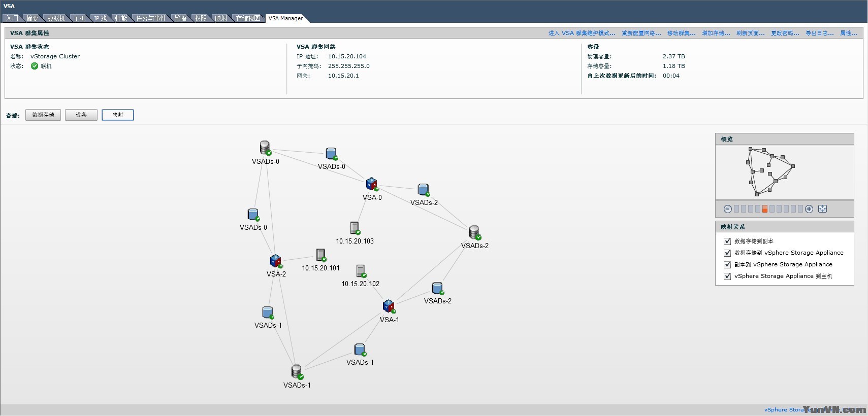Click VSADs-1 replica icon linked to VSA-2
Image resolution: width=868 pixels, height=416 pixels.
tap(268, 313)
